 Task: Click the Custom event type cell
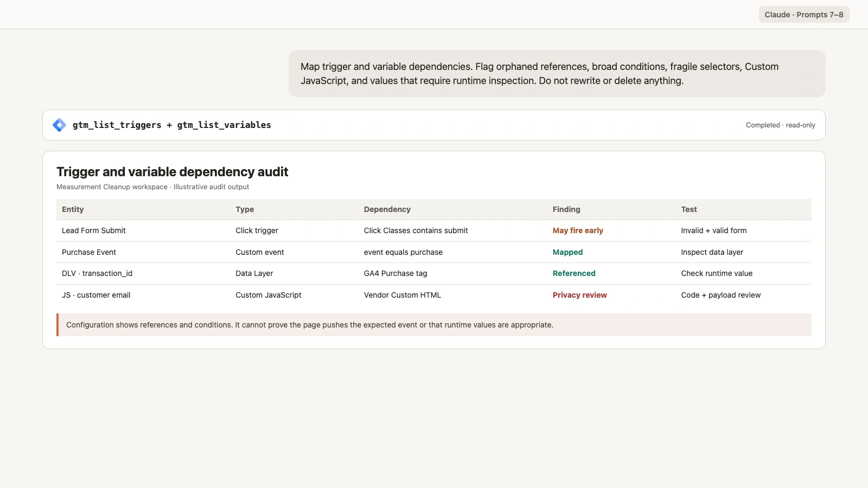pos(260,252)
